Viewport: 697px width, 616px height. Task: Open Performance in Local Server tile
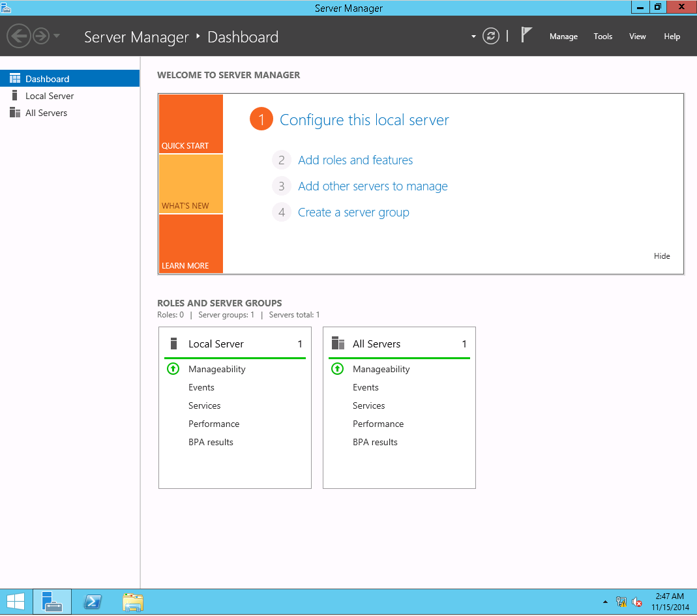pyautogui.click(x=213, y=424)
